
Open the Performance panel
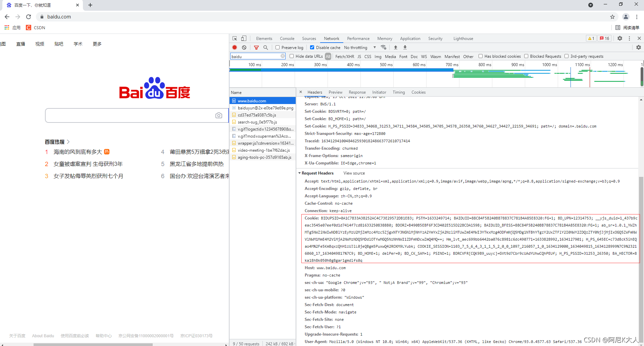358,39
